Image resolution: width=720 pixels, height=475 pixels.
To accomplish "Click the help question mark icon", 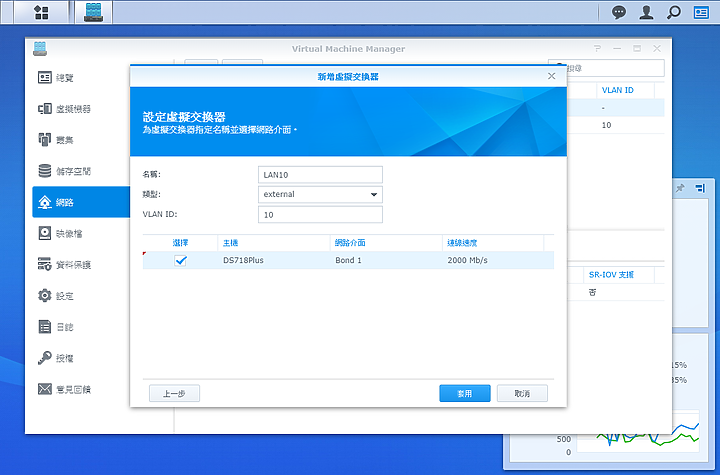I will click(x=597, y=48).
